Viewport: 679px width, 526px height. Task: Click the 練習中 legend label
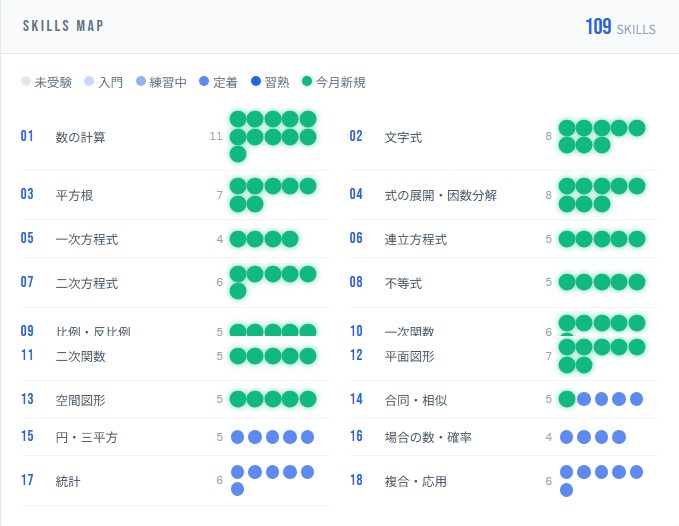coord(168,82)
